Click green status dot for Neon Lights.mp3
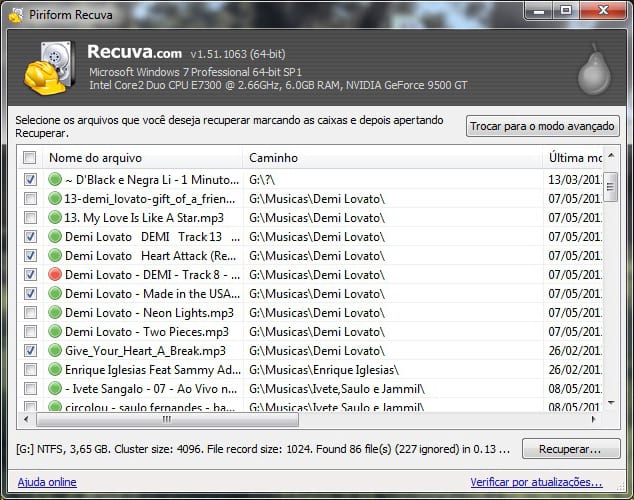The height and width of the screenshot is (500, 634). click(55, 312)
